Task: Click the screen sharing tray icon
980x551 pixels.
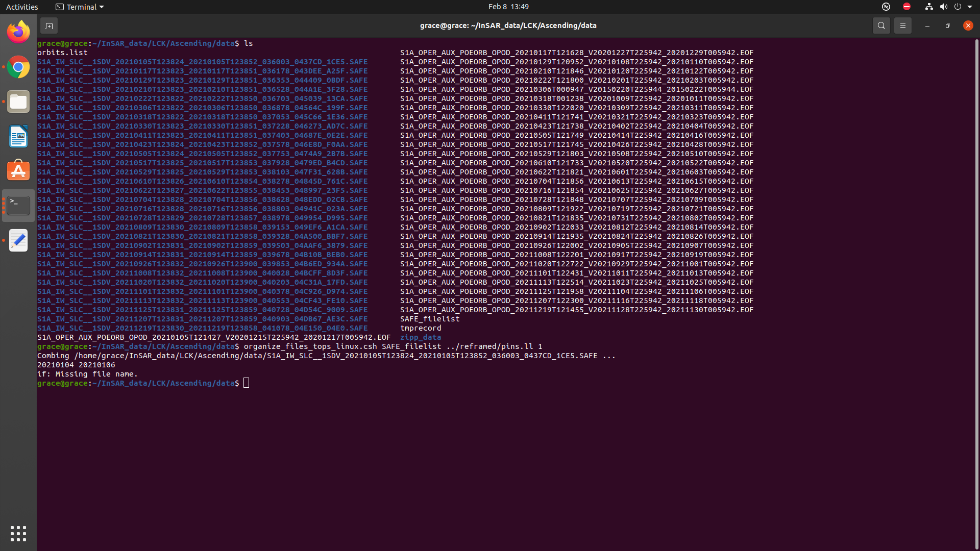Action: (x=886, y=7)
